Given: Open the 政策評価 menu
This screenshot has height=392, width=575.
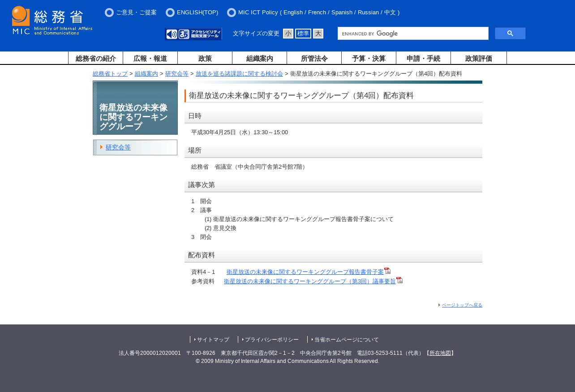Looking at the screenshot, I should 479,58.
